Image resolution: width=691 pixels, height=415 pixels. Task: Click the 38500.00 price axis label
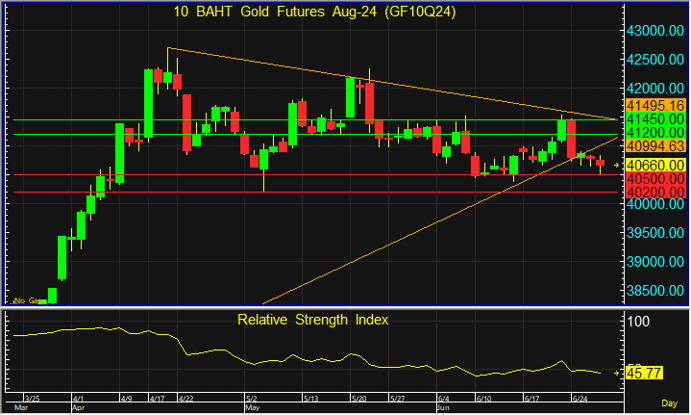coord(656,290)
